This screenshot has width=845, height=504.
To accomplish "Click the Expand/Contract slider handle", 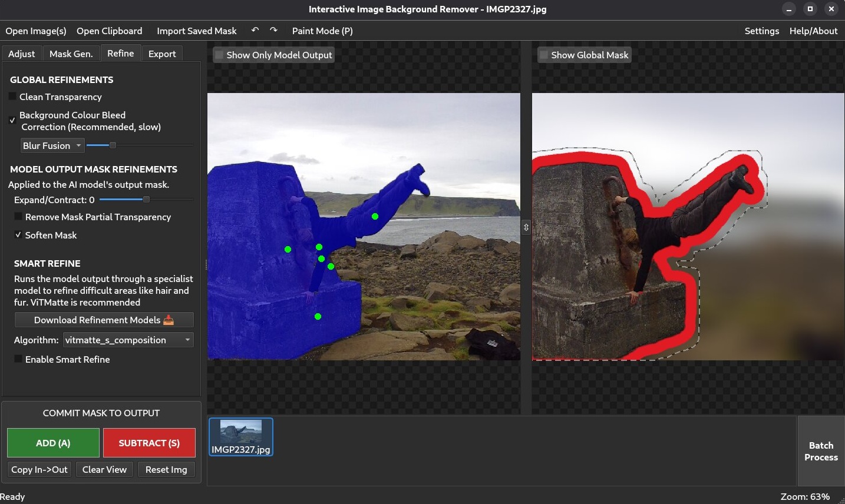I will click(145, 200).
